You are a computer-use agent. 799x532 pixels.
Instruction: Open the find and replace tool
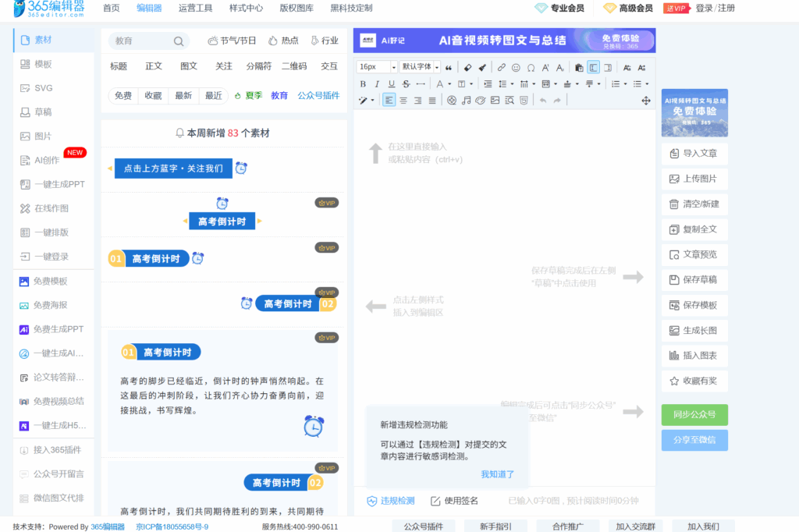pyautogui.click(x=509, y=101)
